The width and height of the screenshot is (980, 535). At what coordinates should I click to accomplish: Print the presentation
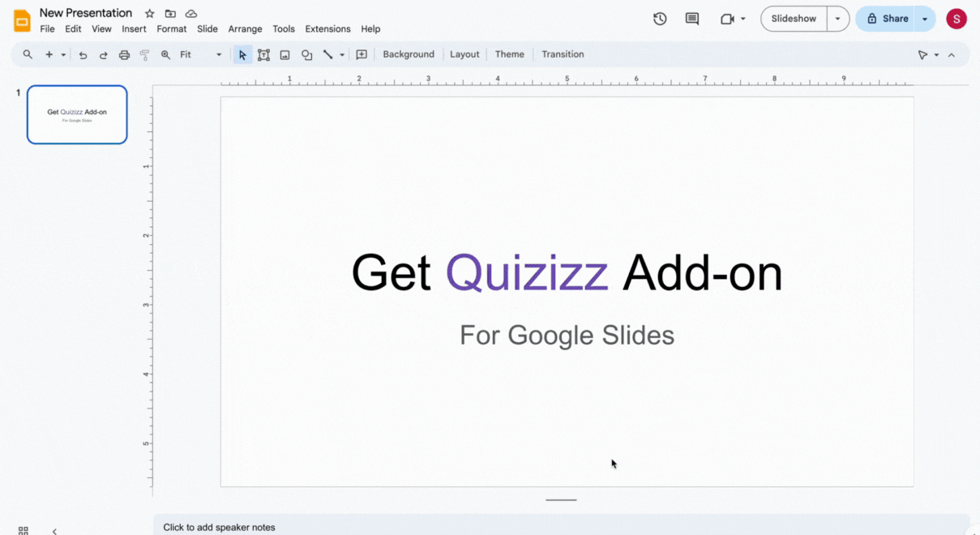click(x=124, y=54)
